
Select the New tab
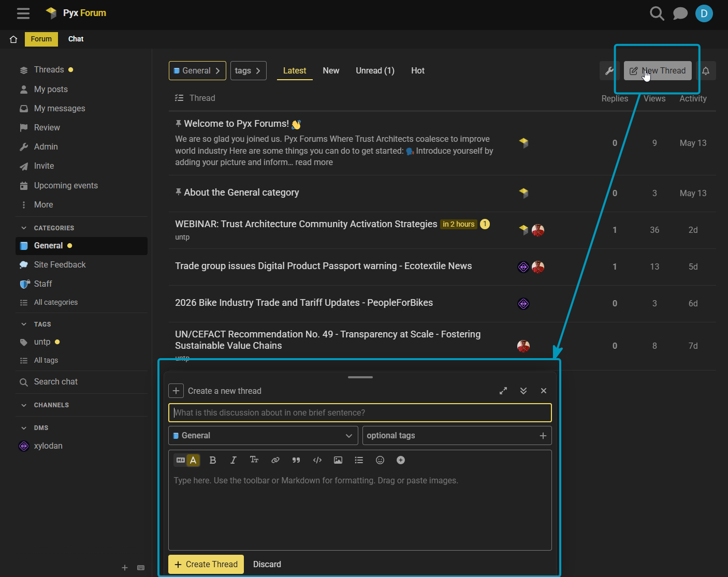point(331,71)
